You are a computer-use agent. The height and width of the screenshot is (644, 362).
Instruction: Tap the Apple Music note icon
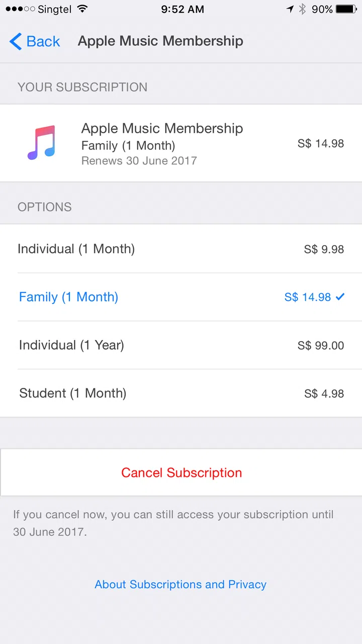[41, 143]
